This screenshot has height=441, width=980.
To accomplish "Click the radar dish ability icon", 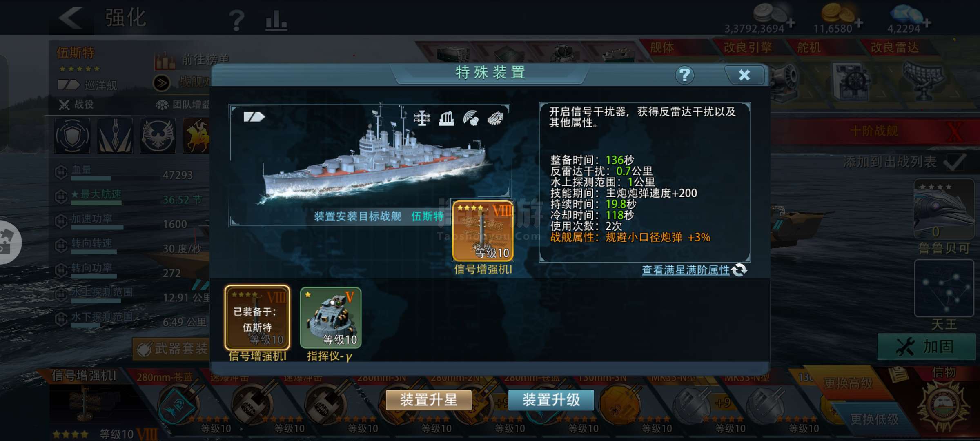I will (x=471, y=118).
